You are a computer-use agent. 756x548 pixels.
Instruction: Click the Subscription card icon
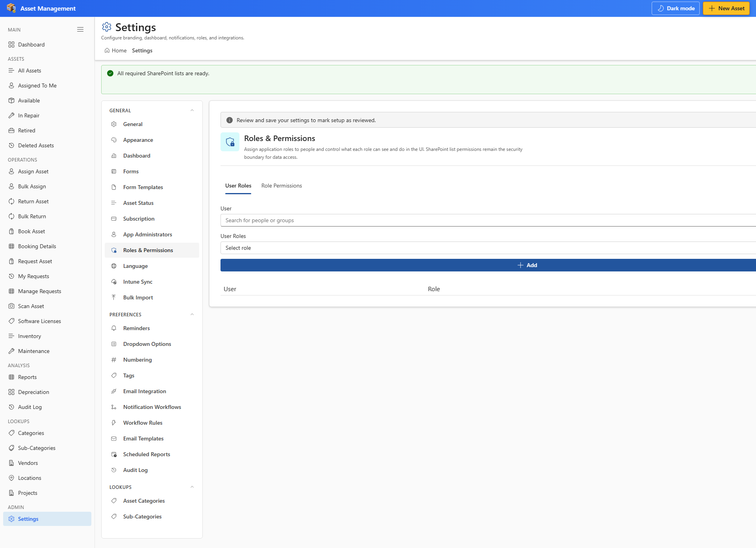[114, 219]
